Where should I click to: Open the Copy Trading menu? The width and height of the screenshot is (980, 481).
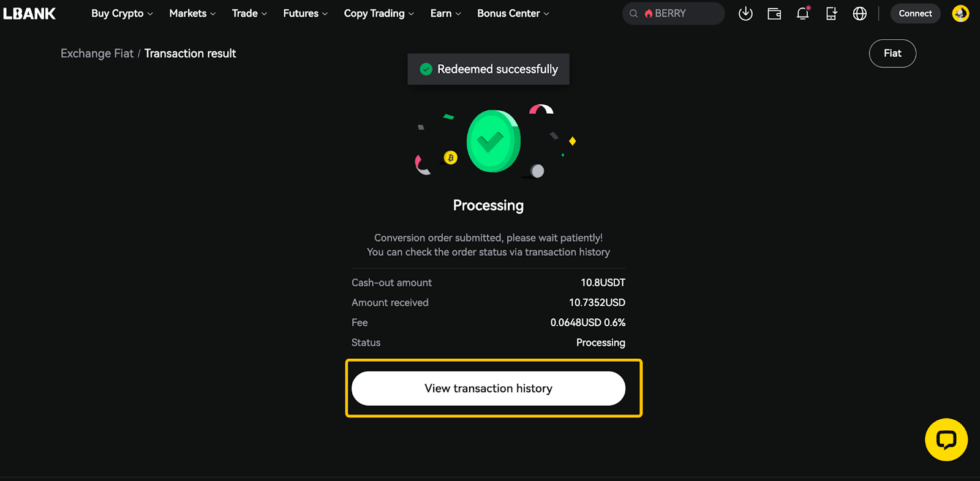tap(379, 13)
